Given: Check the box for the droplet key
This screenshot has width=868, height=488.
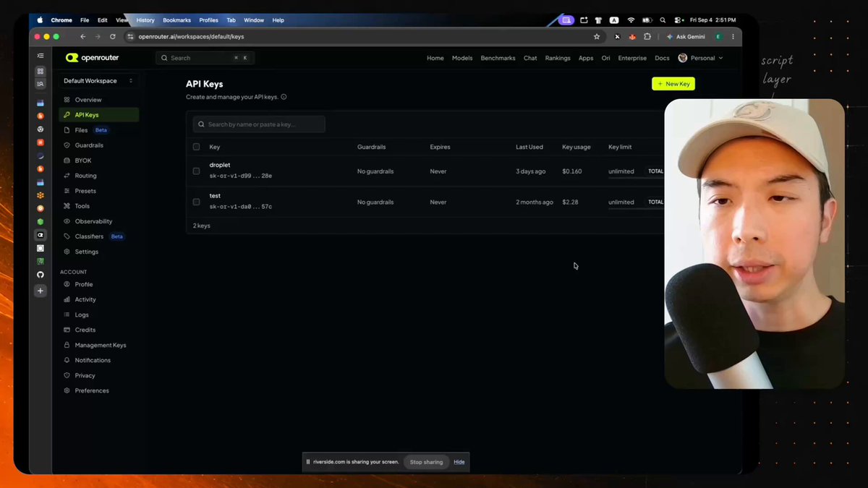Looking at the screenshot, I should [196, 171].
